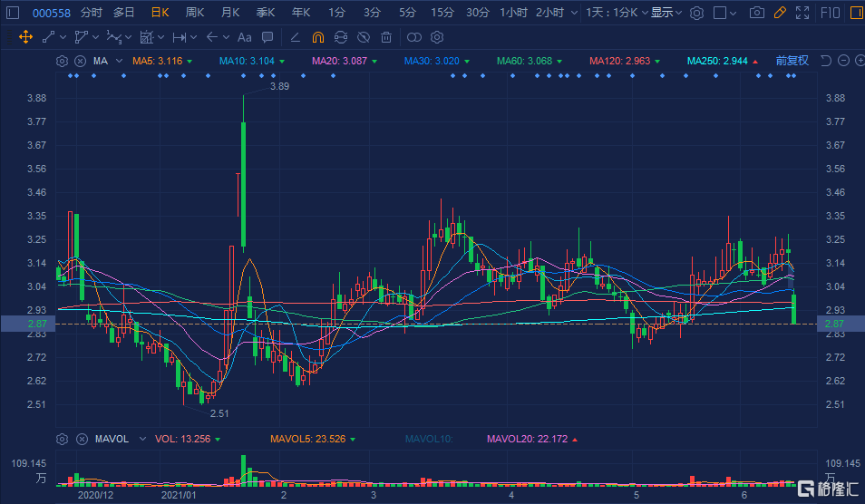This screenshot has height=504, width=865.
Task: Click the sync drawings icon
Action: 341,37
